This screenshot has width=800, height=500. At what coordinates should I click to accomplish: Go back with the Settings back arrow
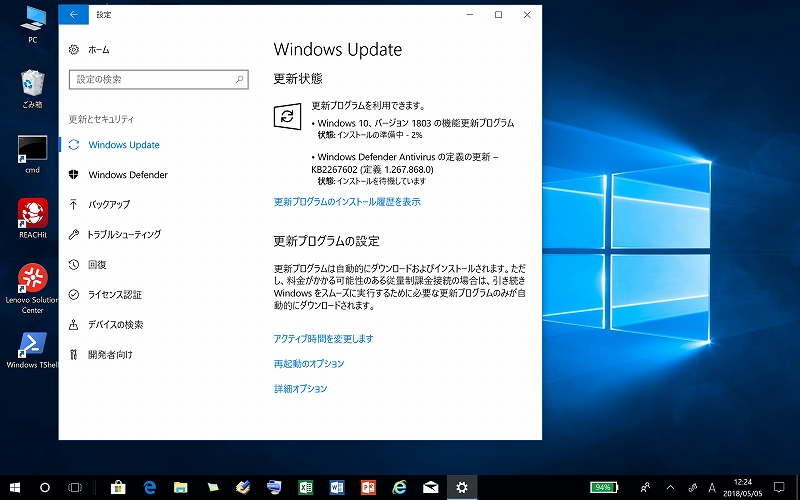(x=73, y=15)
